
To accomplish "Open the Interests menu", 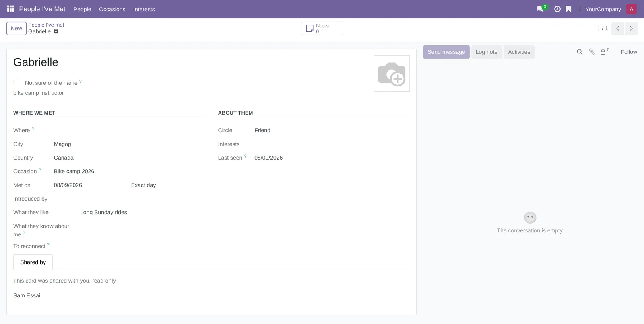I will 144,9.
